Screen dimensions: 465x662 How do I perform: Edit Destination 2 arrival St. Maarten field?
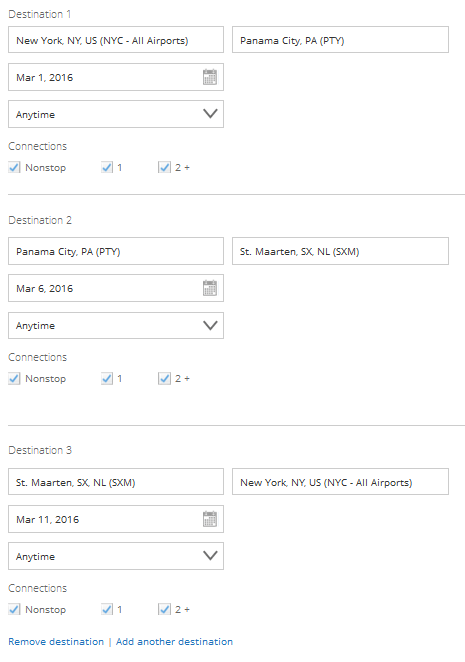coord(340,251)
